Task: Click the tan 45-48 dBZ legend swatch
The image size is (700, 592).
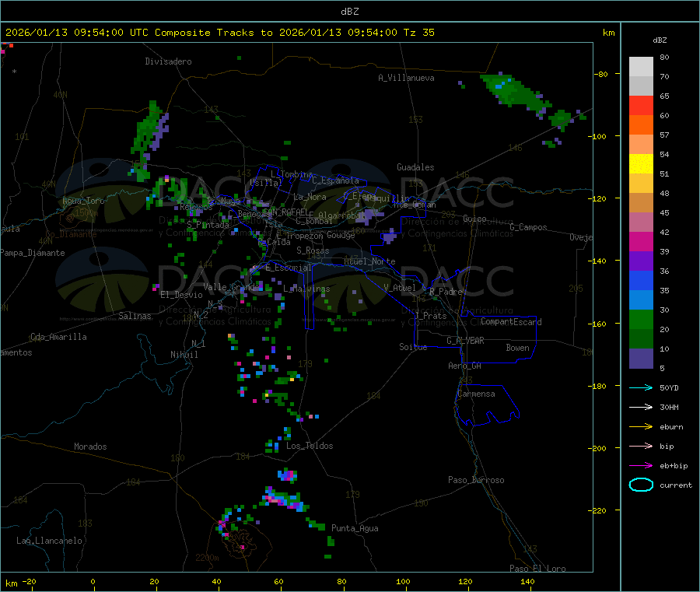Action: [641, 203]
